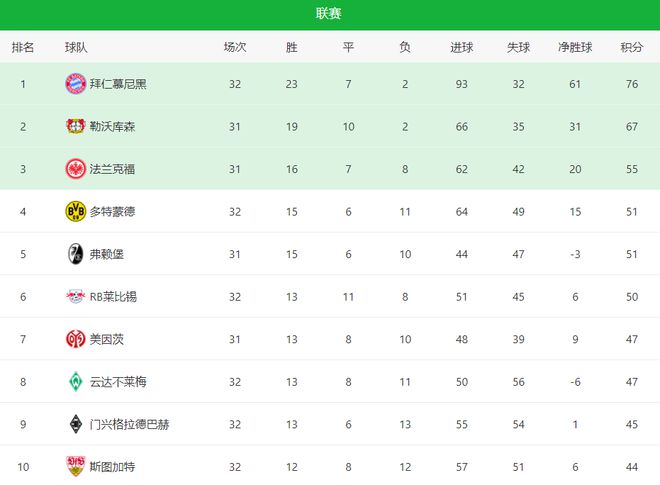Click the Mainz 05 club logo

click(x=76, y=339)
